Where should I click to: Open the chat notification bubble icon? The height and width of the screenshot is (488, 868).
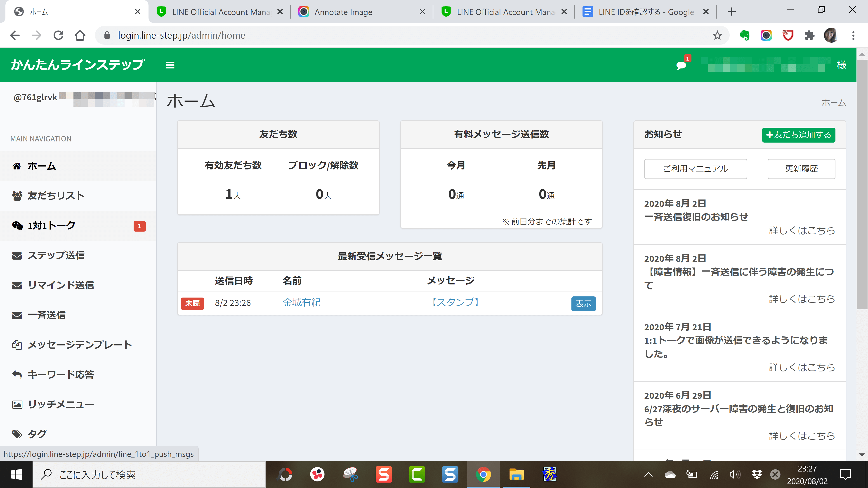tap(681, 65)
